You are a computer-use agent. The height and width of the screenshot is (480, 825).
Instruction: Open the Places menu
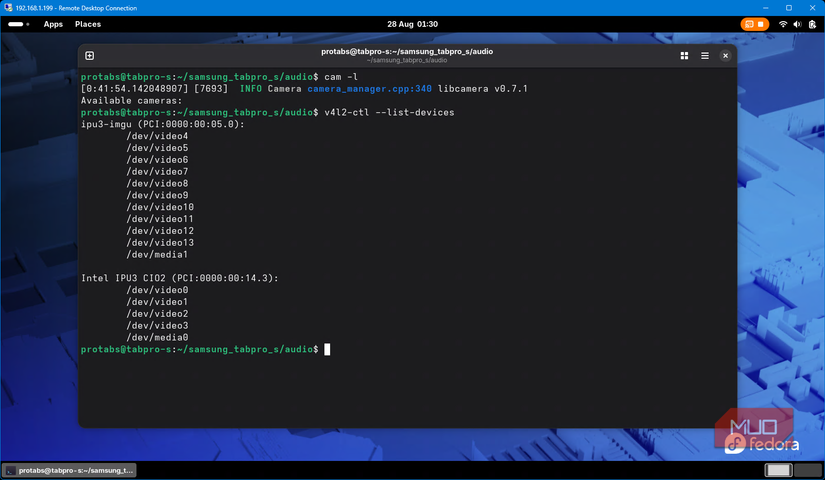point(88,24)
